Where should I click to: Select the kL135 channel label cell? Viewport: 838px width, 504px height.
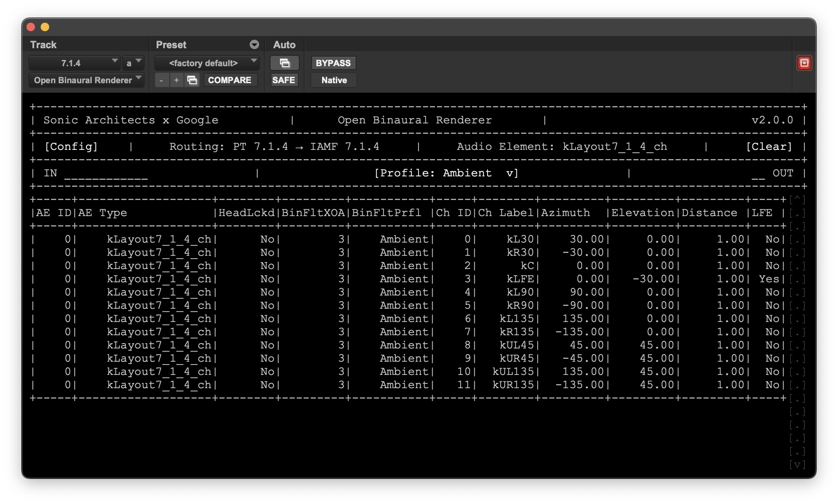517,319
